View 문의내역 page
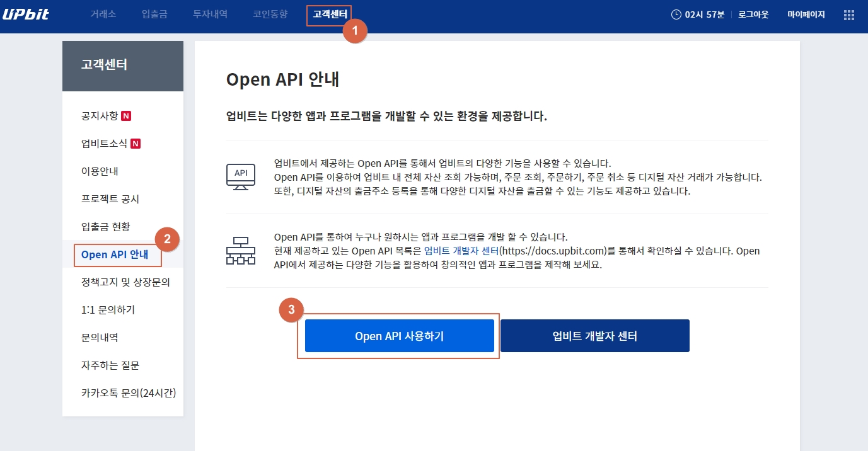Viewport: 868px width, 451px height. point(100,338)
